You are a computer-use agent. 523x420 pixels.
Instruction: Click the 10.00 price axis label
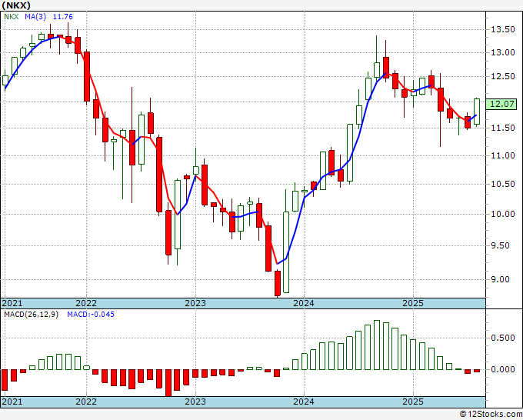tap(503, 214)
